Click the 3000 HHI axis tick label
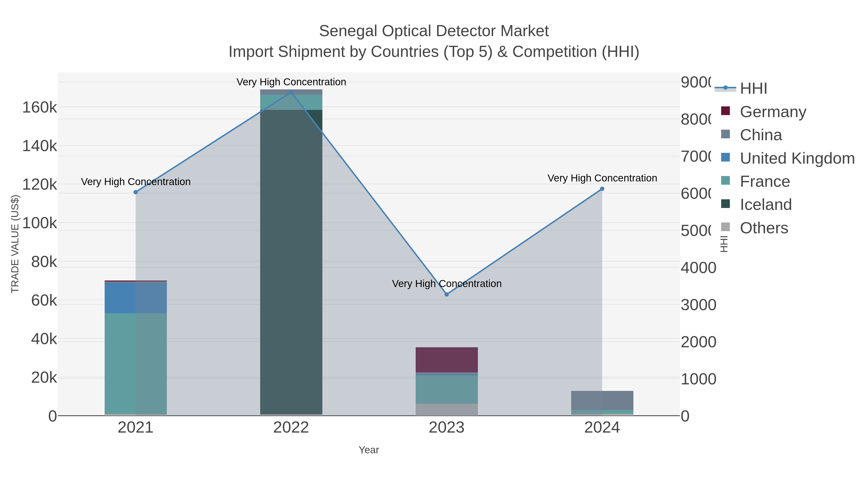This screenshot has height=488, width=868. pyautogui.click(x=698, y=305)
